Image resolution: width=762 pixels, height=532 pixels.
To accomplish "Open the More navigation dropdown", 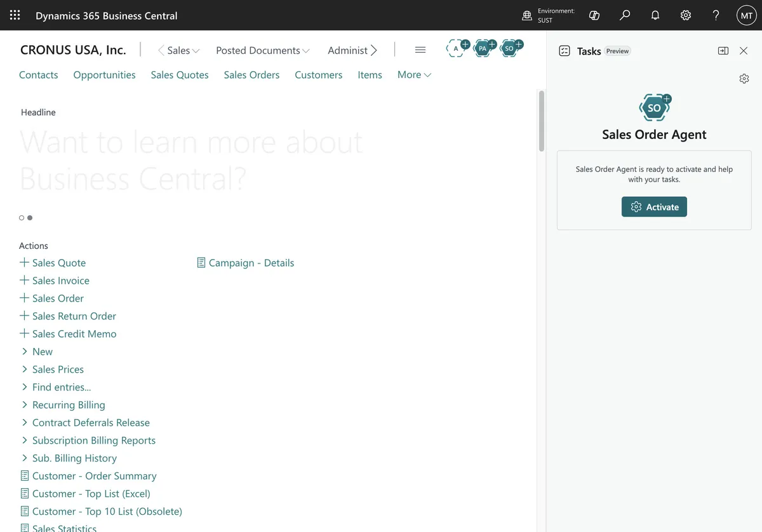I will click(414, 74).
